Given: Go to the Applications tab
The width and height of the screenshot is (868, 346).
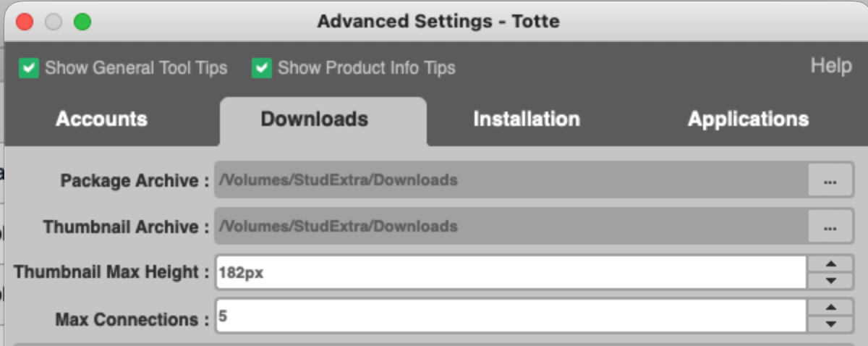Looking at the screenshot, I should tap(748, 119).
